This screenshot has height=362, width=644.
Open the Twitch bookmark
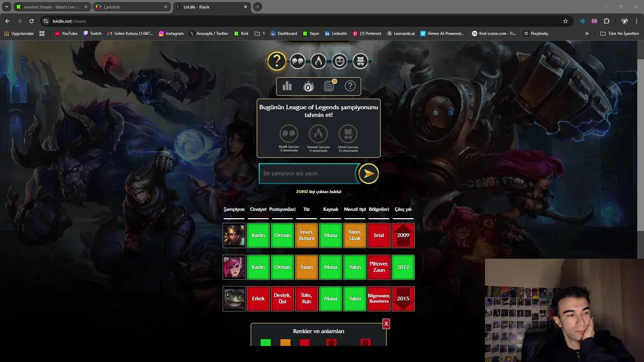click(x=92, y=34)
